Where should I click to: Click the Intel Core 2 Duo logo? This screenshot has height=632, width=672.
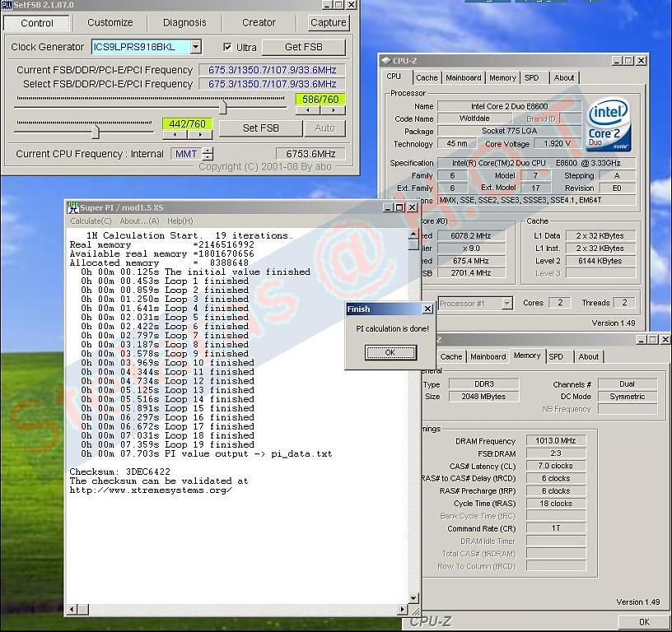(608, 124)
